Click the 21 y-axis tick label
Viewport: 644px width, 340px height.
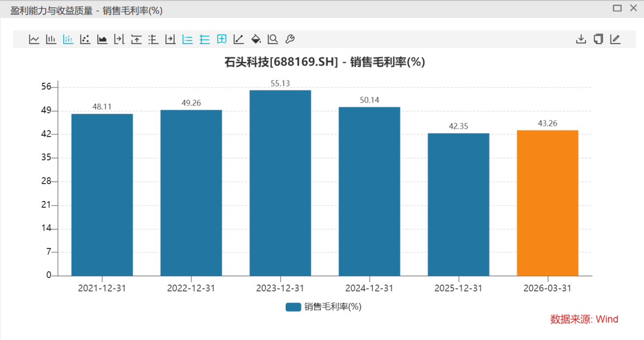tap(46, 205)
